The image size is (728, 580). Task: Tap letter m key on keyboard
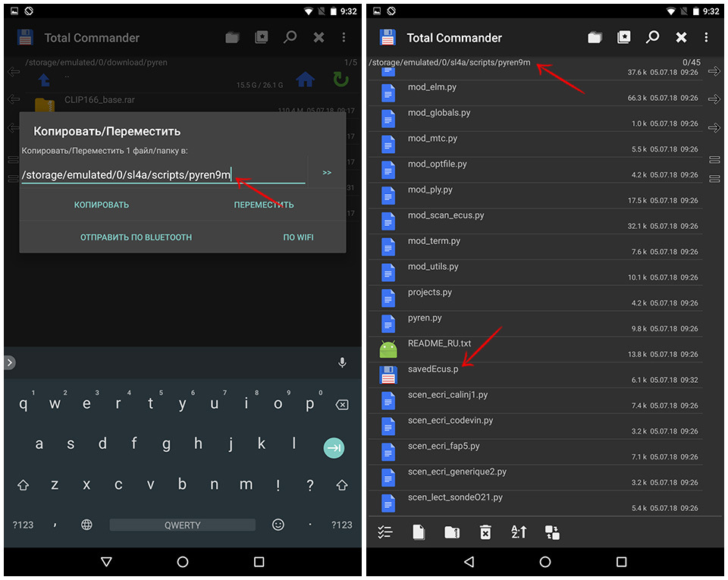[x=246, y=484]
